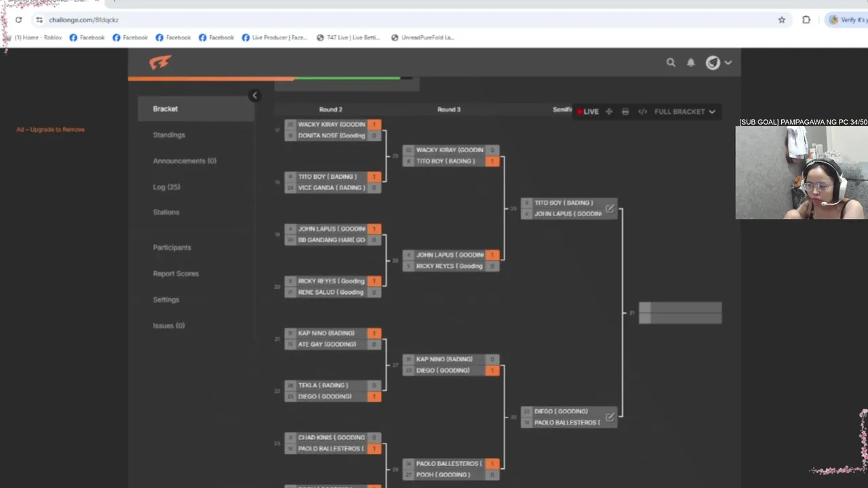Select ATE GAY (GOODING) entry
The height and width of the screenshot is (488, 868).
pyautogui.click(x=332, y=344)
